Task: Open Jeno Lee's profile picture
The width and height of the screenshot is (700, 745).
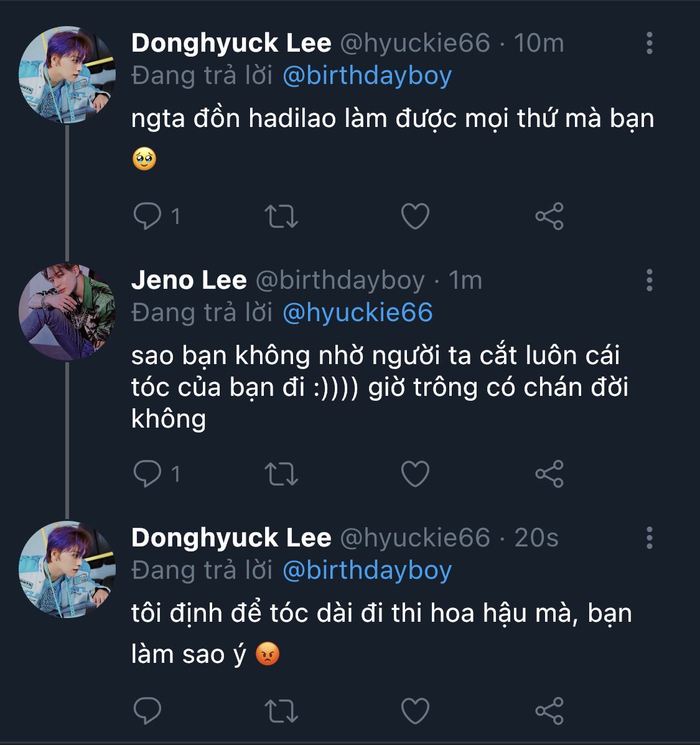Action: coord(67,312)
